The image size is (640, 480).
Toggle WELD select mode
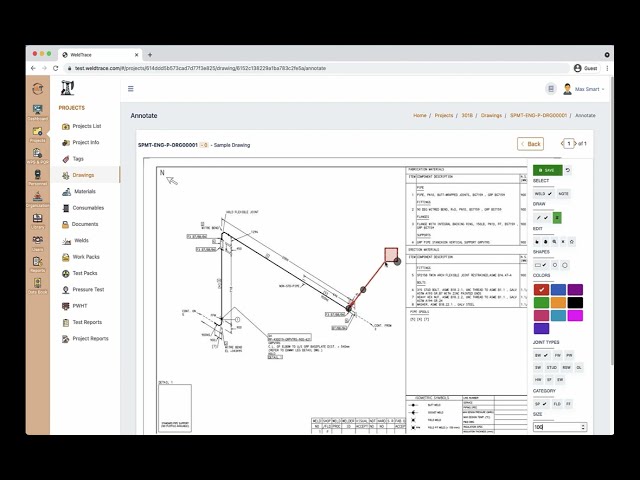pyautogui.click(x=543, y=194)
